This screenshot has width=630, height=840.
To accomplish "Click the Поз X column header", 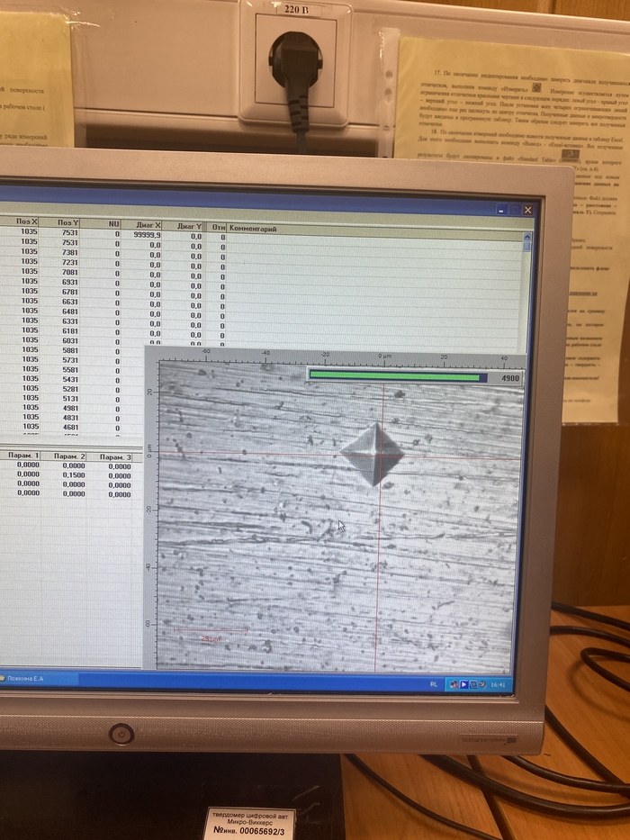I will point(20,221).
